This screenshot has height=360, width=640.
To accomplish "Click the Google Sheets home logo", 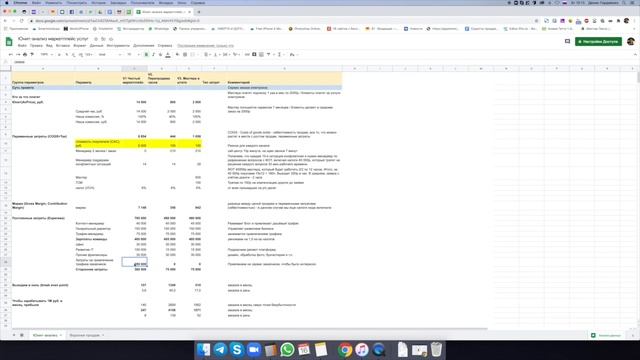I will coord(9,41).
